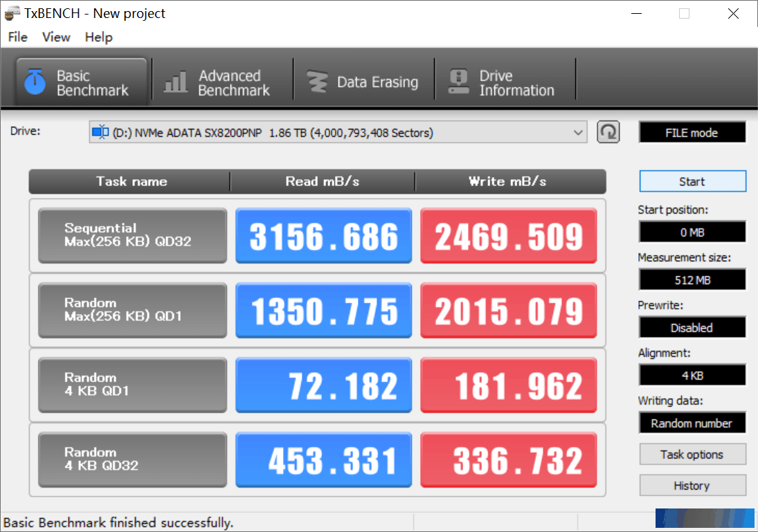Open the File menu

[x=18, y=37]
